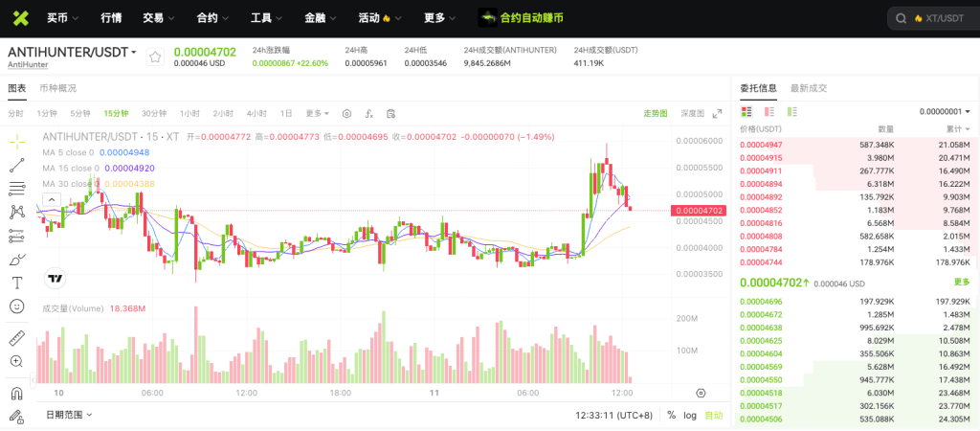Viewport: 980px width, 431px height.
Task: Open the 交易 dropdown menu
Action: (159, 18)
